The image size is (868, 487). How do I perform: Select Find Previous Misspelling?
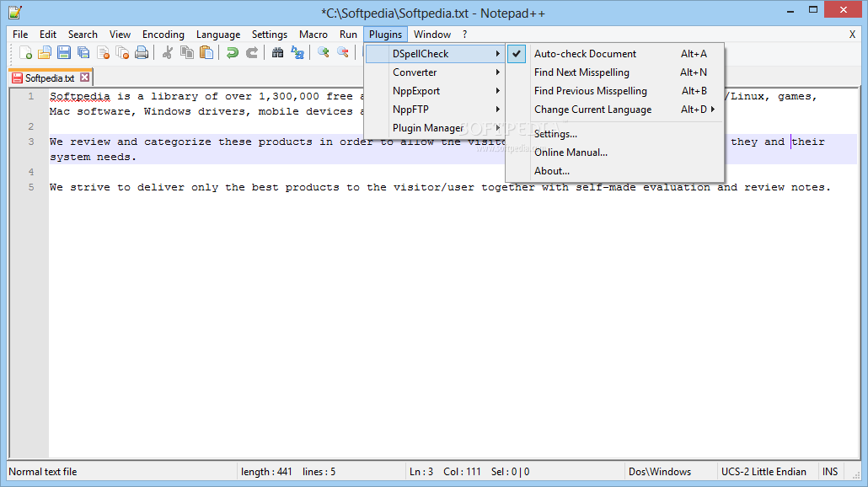[614, 91]
